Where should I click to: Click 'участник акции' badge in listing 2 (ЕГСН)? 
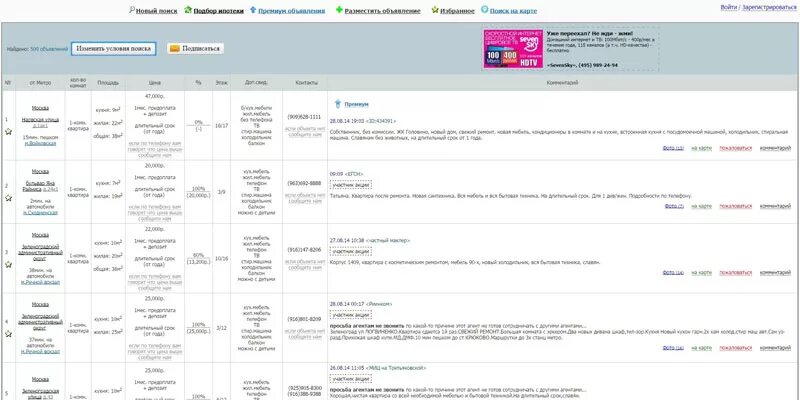[x=351, y=185]
